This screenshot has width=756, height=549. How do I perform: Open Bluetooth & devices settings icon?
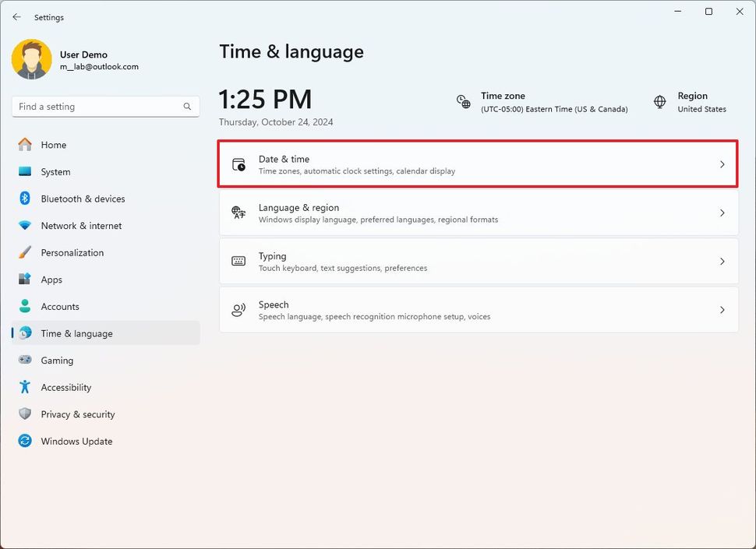coord(26,199)
